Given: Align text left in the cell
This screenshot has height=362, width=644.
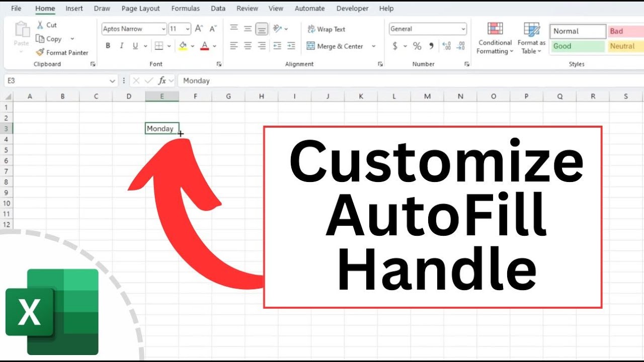Looking at the screenshot, I should point(234,46).
